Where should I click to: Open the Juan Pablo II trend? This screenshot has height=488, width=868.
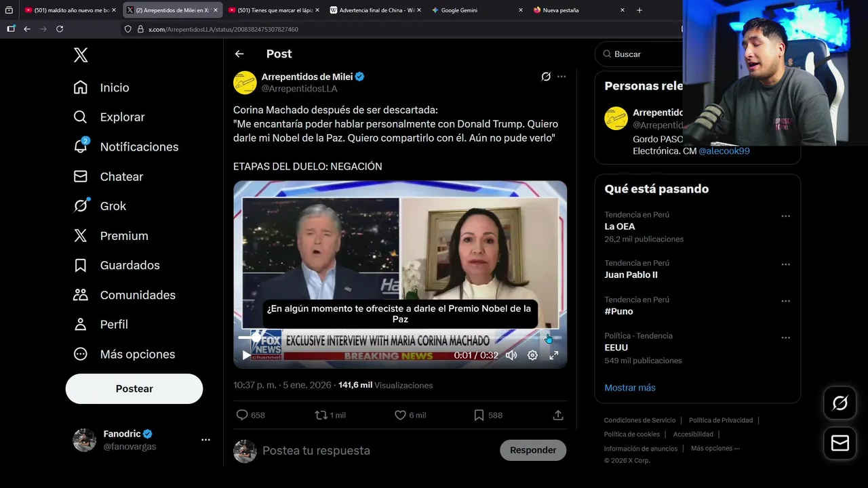pyautogui.click(x=631, y=275)
